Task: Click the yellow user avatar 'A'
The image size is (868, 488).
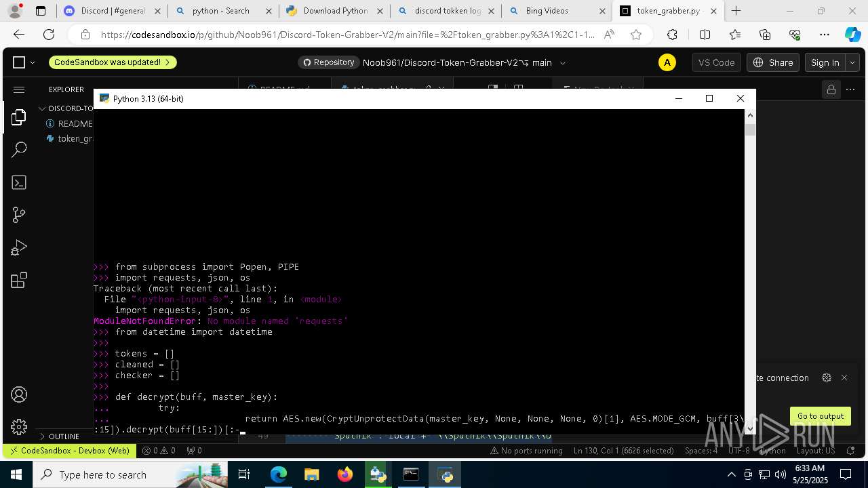Action: point(667,62)
